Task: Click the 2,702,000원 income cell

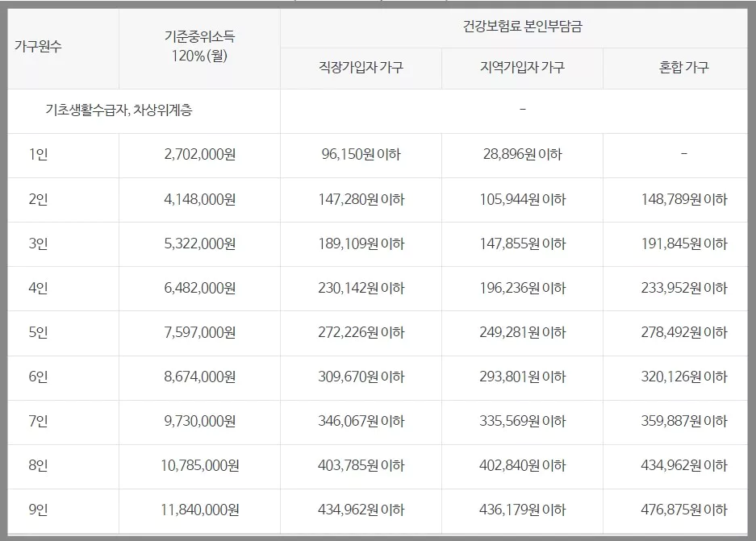Action: point(198,154)
